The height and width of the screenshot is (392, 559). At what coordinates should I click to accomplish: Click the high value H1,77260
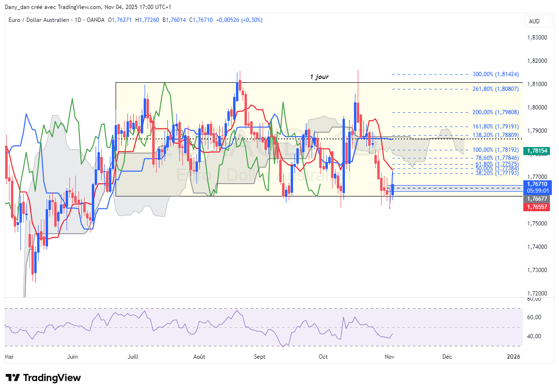[x=147, y=20]
